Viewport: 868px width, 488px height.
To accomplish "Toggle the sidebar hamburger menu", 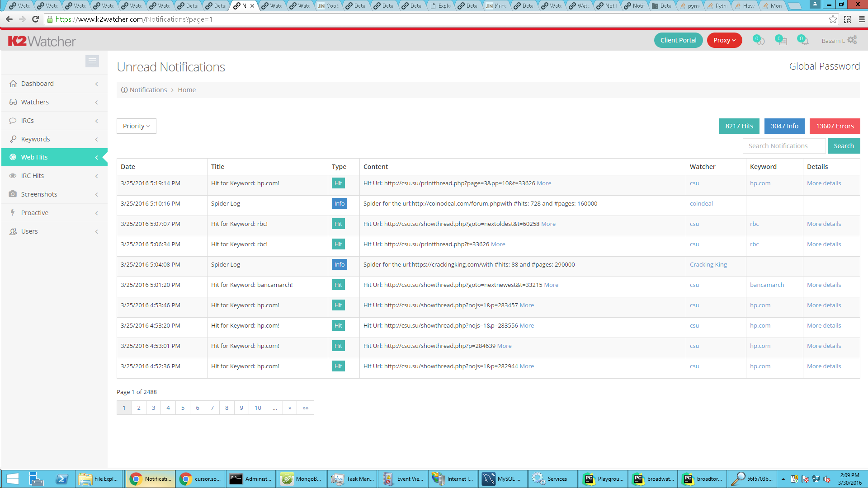I will pyautogui.click(x=92, y=61).
